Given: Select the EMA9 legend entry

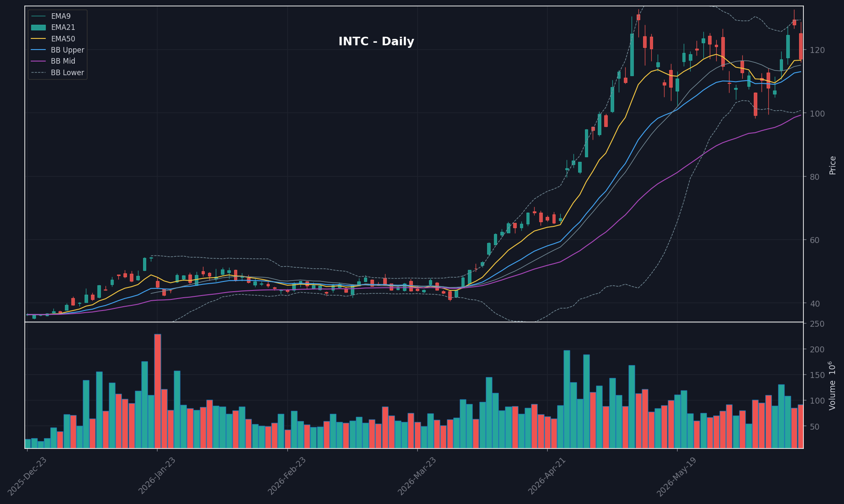Looking at the screenshot, I should 51,16.
